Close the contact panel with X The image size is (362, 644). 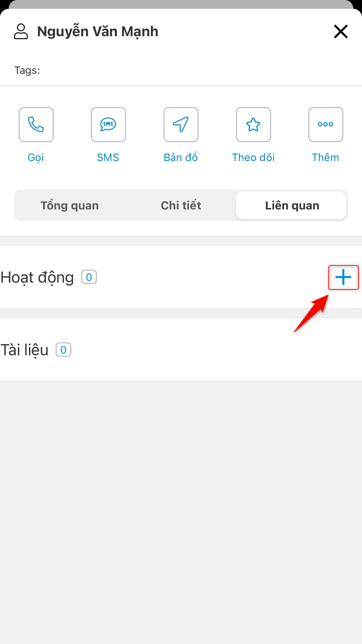[341, 31]
